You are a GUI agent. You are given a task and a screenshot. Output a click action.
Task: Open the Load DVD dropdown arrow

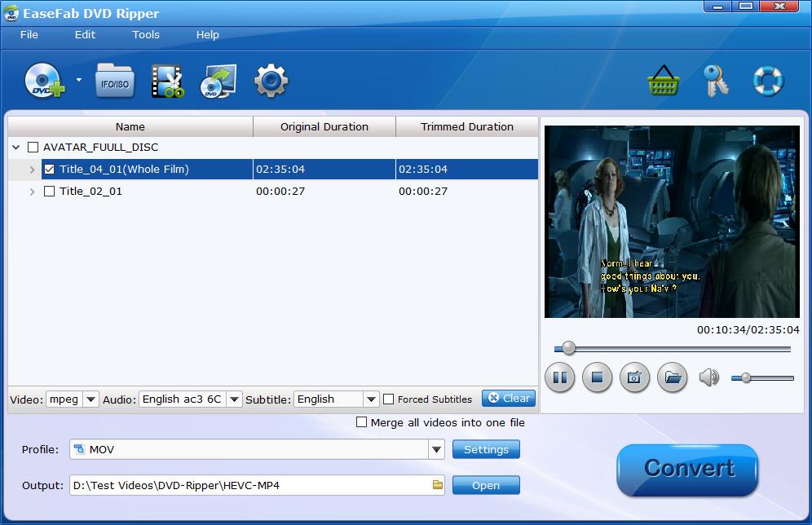point(79,80)
